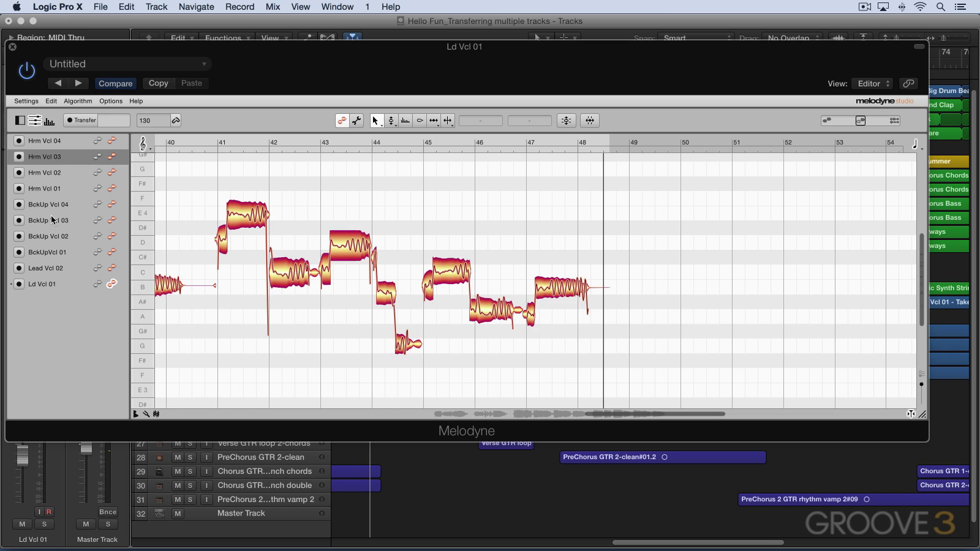This screenshot has width=980, height=551.
Task: Open Melodyne Settings menu
Action: pyautogui.click(x=26, y=101)
